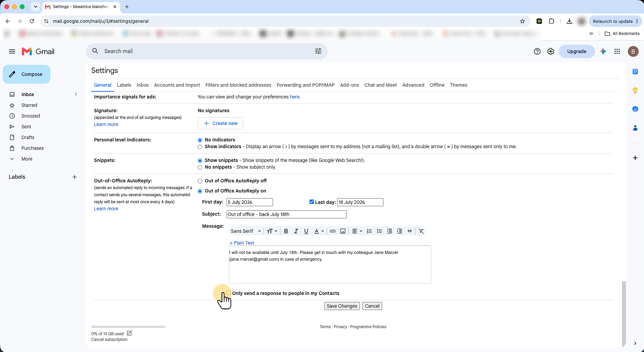Screen dimensions: 644x352
Task: Click the storage usage bar
Action: coord(128,327)
